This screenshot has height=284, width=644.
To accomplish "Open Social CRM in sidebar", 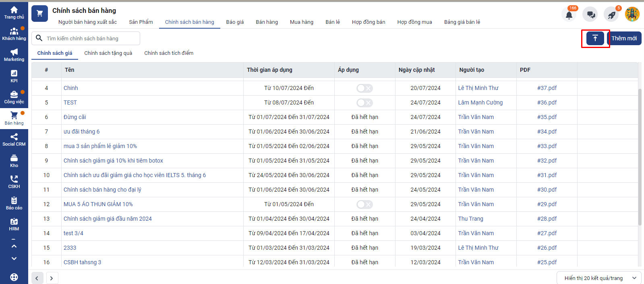I will [x=14, y=140].
